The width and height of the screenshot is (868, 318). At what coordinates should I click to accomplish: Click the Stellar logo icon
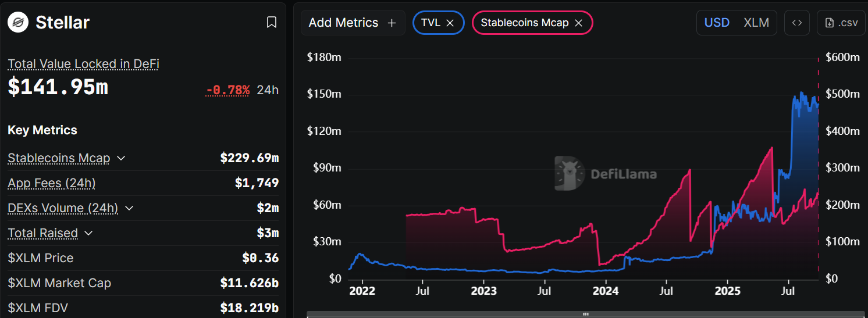click(x=19, y=23)
